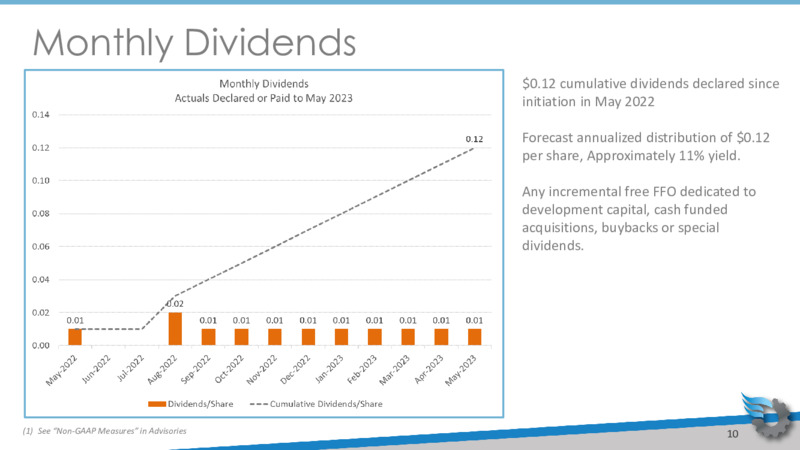Screen dimensions: 800x450
Task: Click the y-axis label "0.08"
Action: pos(41,214)
